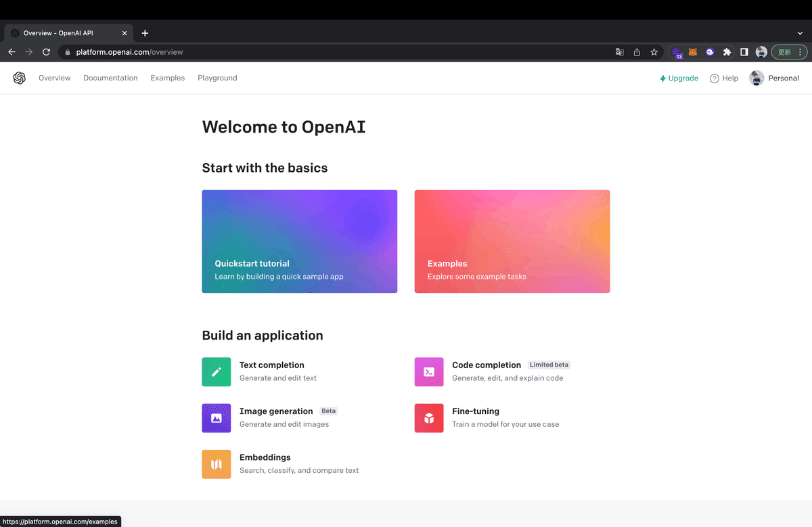Image resolution: width=812 pixels, height=527 pixels.
Task: Open the Playground nav item
Action: (217, 78)
